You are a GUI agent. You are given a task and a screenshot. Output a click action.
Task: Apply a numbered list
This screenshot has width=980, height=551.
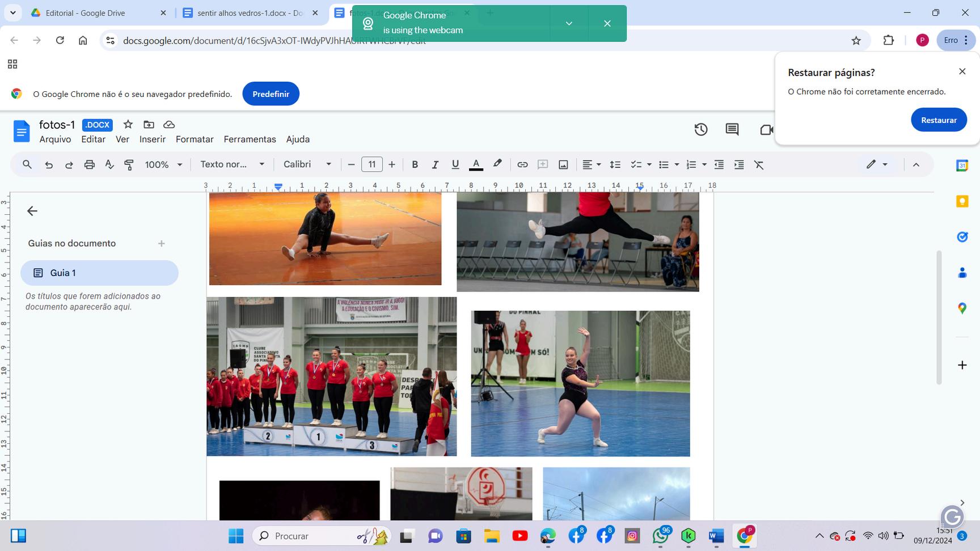click(x=691, y=164)
